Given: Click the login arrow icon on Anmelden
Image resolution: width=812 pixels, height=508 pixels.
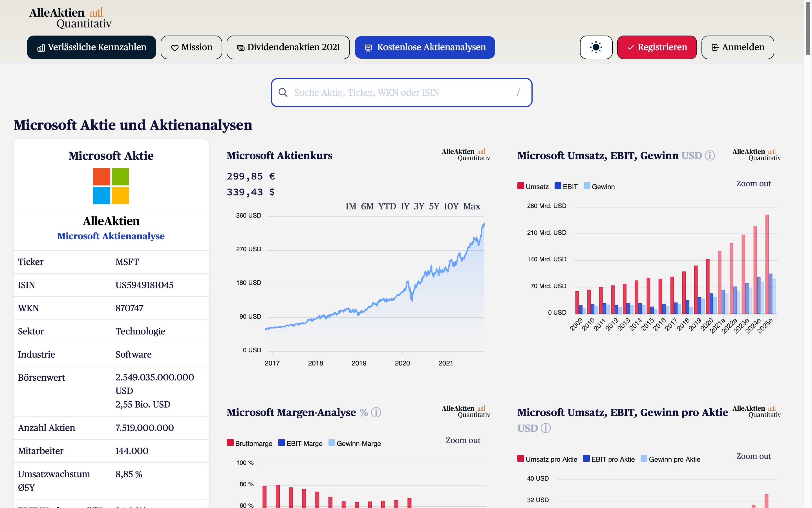Looking at the screenshot, I should coord(715,48).
